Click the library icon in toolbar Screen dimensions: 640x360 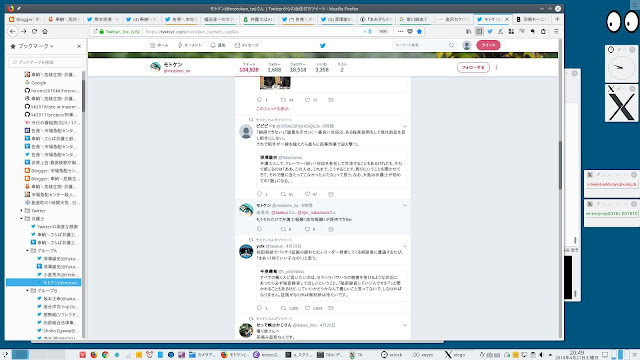click(x=469, y=31)
